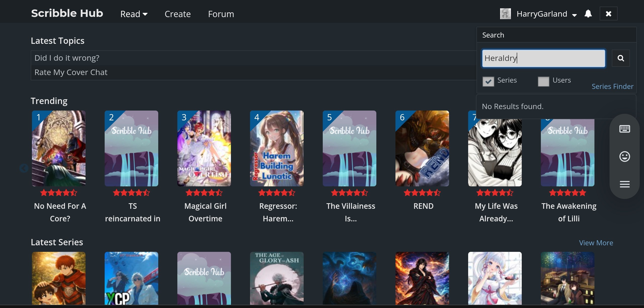Image resolution: width=644 pixels, height=308 pixels.
Task: Click View More for Latest Series
Action: point(596,243)
